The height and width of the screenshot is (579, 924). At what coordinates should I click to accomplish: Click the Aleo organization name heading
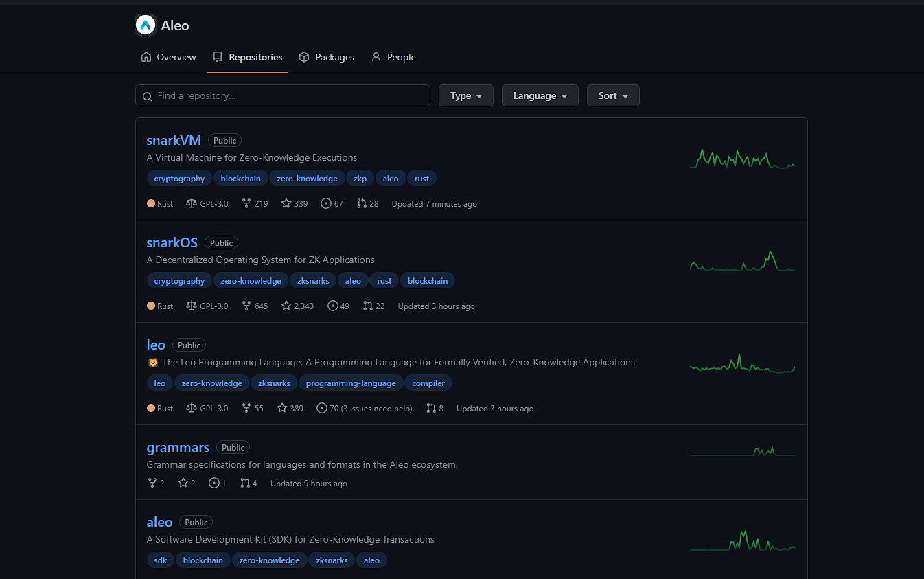coord(175,25)
